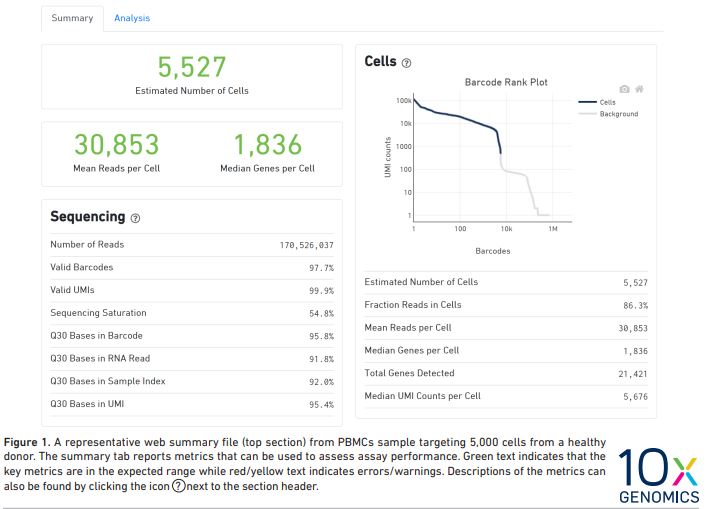Click the 10x Genomics logo
Screen dimensions: 713x509
(657, 477)
